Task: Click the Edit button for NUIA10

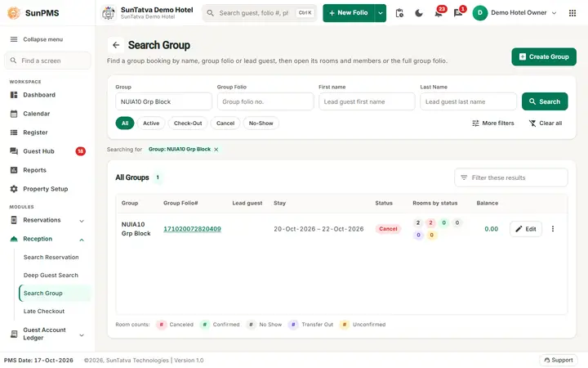Action: (x=526, y=229)
